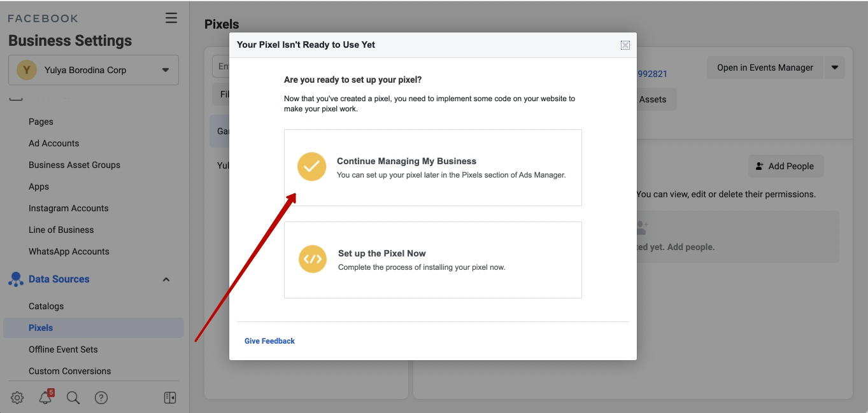
Task: Click 'Are you ready to set up your pixel?' text
Action: (x=353, y=80)
